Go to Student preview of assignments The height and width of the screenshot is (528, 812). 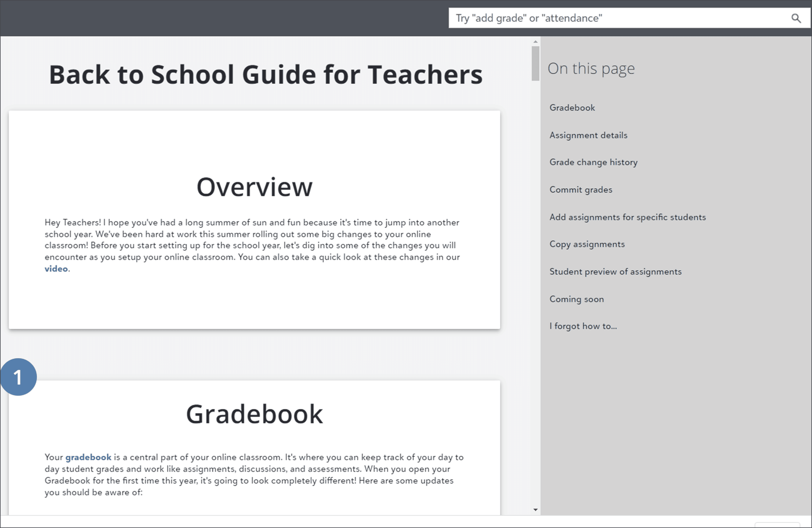tap(615, 272)
